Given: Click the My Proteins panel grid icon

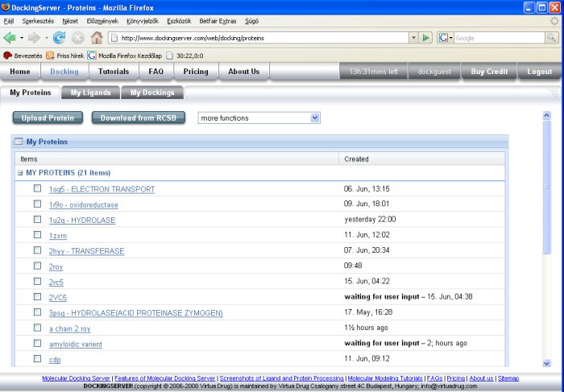Looking at the screenshot, I should tap(19, 142).
